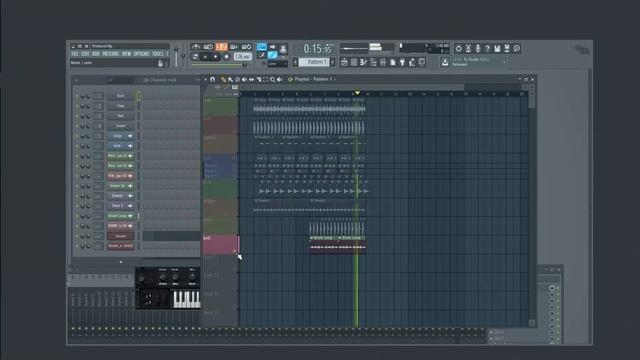Mute the Clap channel LED

point(77,106)
